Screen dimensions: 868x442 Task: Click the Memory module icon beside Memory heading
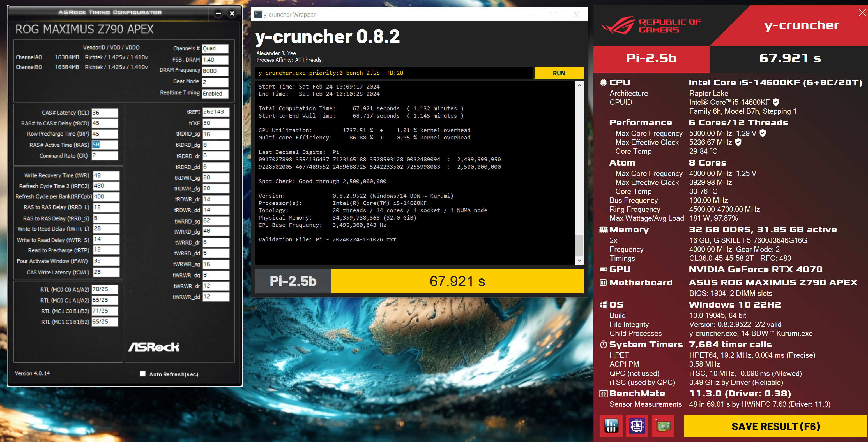coord(603,230)
